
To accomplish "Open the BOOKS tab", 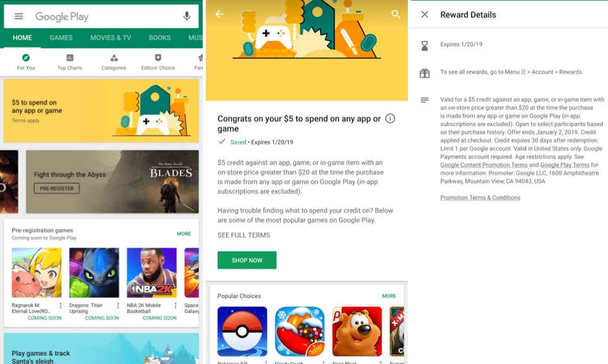I will [x=160, y=38].
